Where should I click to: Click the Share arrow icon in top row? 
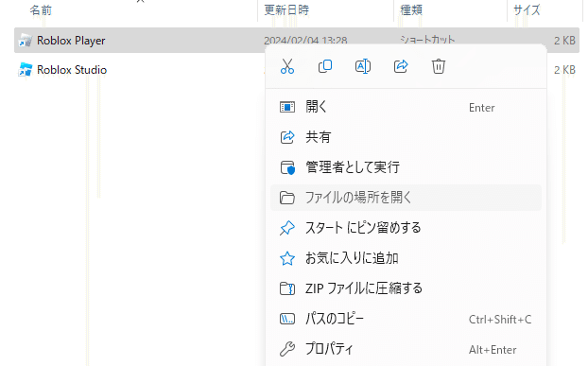[401, 66]
